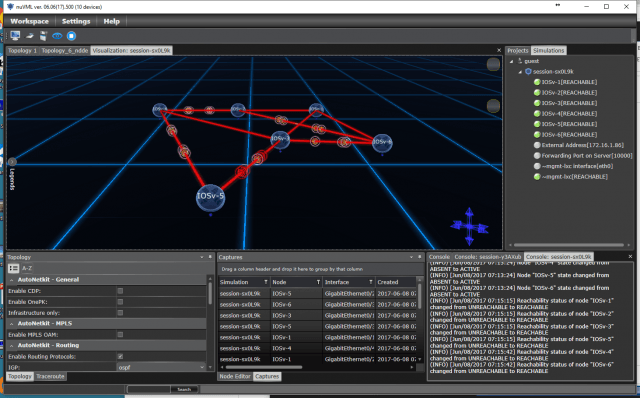The height and width of the screenshot is (398, 640).
Task: Click the upper round view button in visualization
Action: 493,64
